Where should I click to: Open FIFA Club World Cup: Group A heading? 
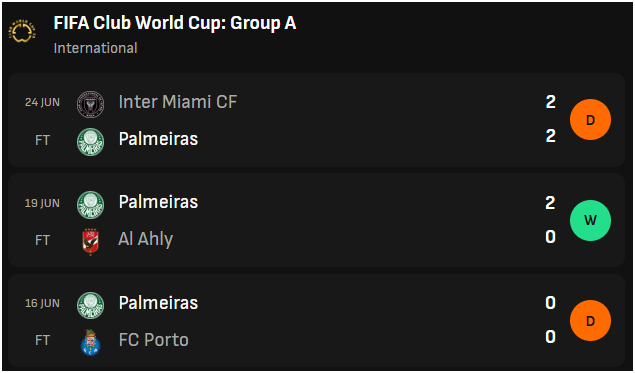tap(175, 23)
